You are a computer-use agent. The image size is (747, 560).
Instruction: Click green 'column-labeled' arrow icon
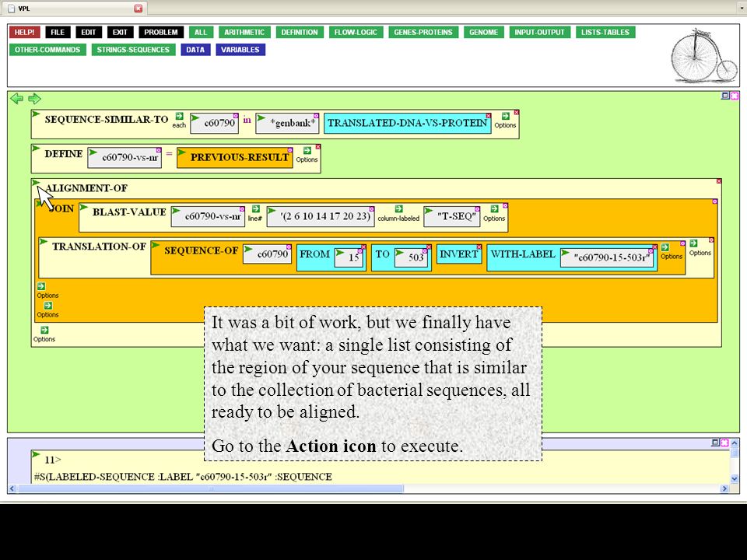pyautogui.click(x=398, y=209)
